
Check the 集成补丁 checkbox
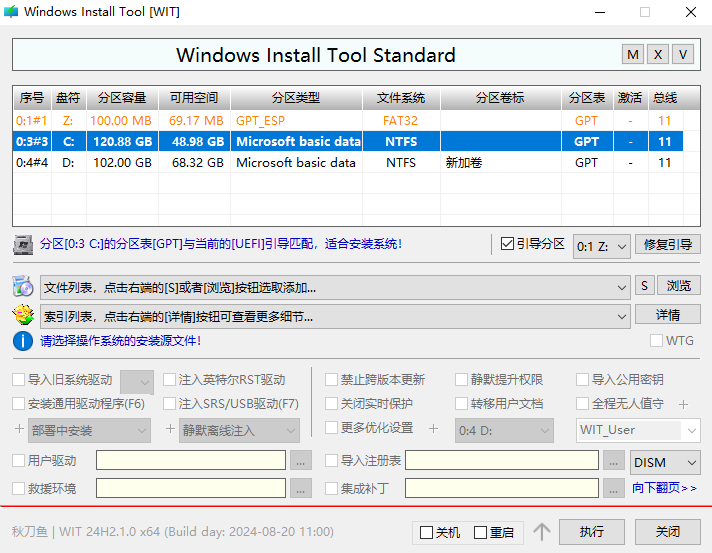click(331, 489)
